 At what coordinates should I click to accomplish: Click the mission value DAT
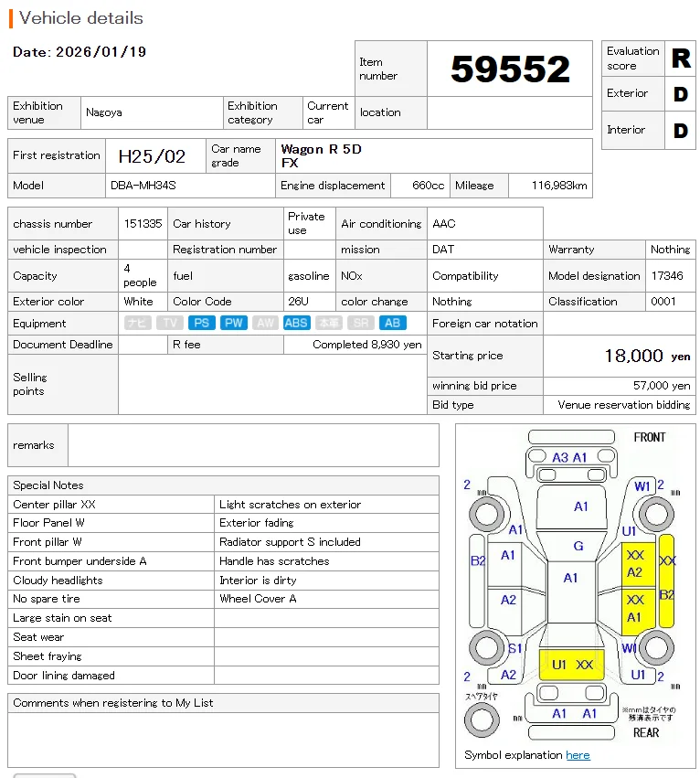(x=442, y=249)
